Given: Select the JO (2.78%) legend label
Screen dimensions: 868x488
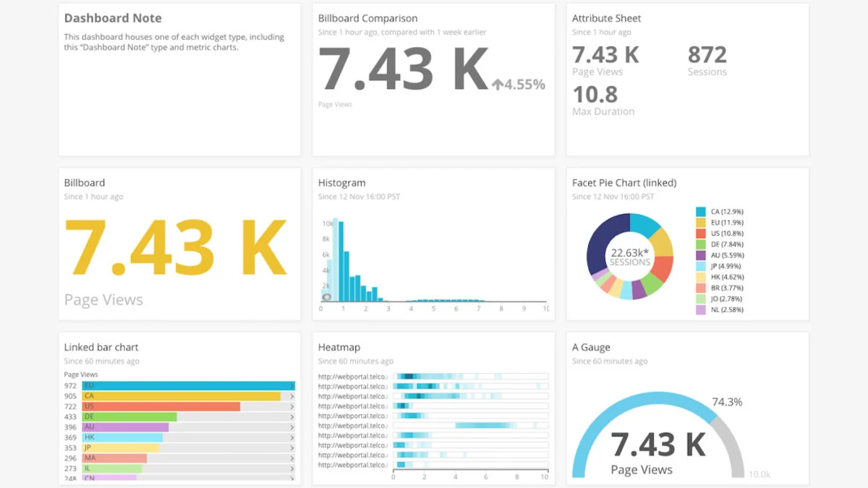Looking at the screenshot, I should tap(726, 299).
